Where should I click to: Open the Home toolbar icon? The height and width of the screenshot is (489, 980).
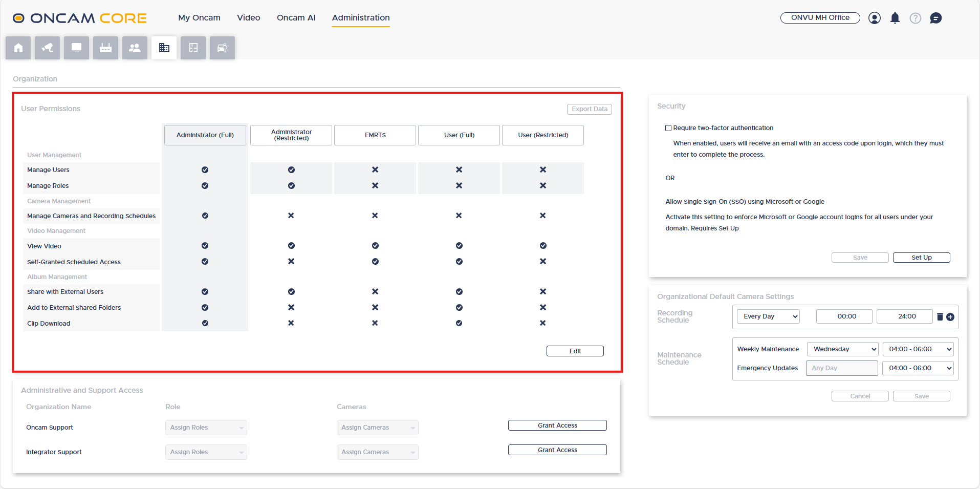pyautogui.click(x=18, y=48)
